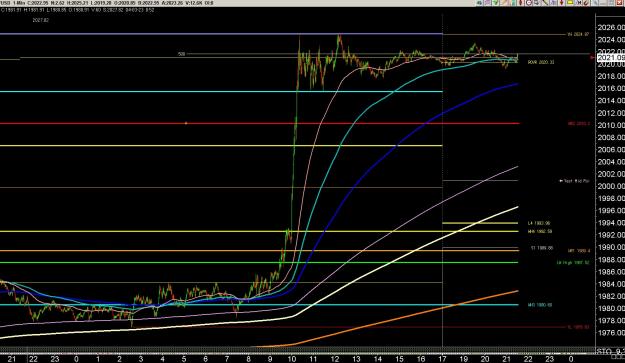Image resolution: width=625 pixels, height=363 pixels.
Task: Click the blue bars toolbar icon
Action: [x=553, y=3]
